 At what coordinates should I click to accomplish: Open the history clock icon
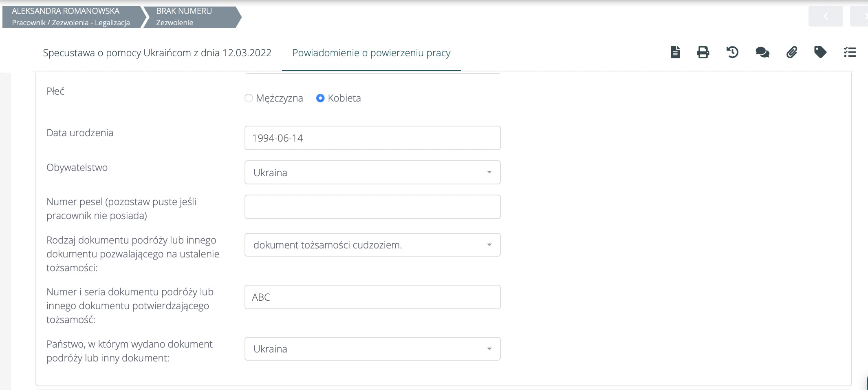click(x=732, y=52)
